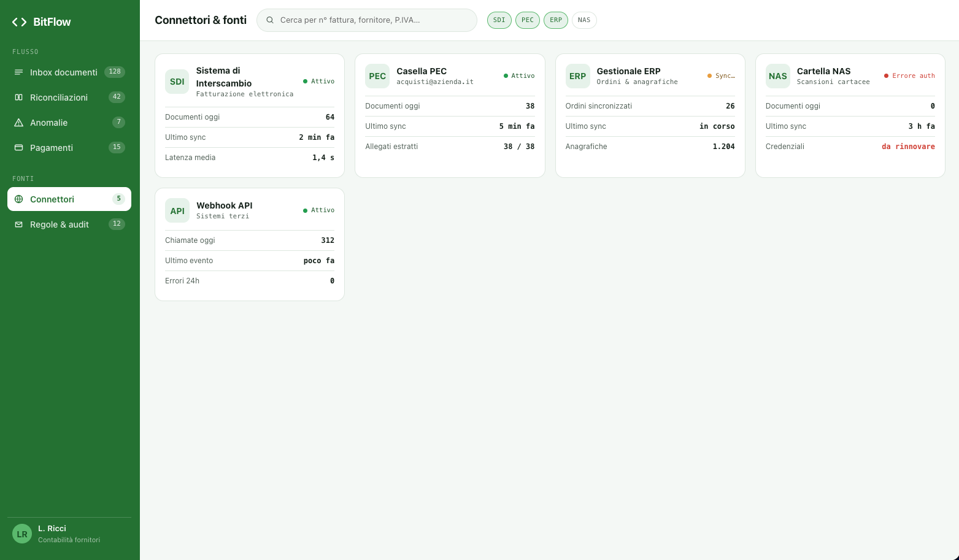Click the '5 min fa' sync value
959x560 pixels.
[x=517, y=126]
